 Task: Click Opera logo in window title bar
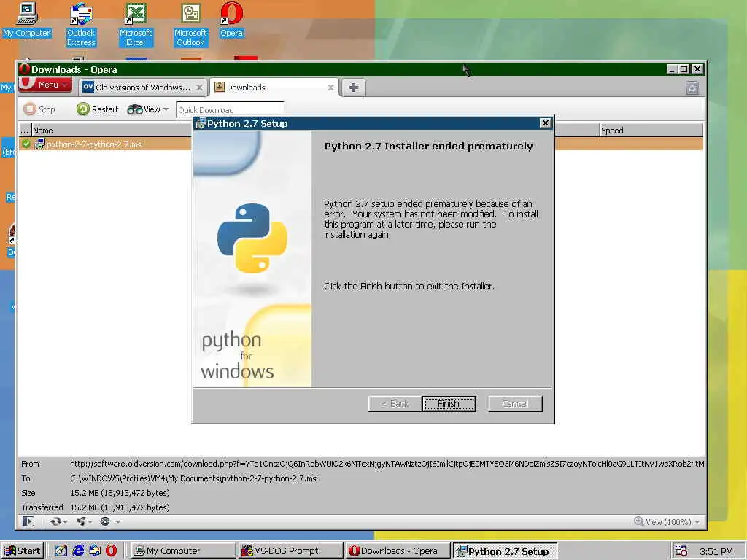24,69
